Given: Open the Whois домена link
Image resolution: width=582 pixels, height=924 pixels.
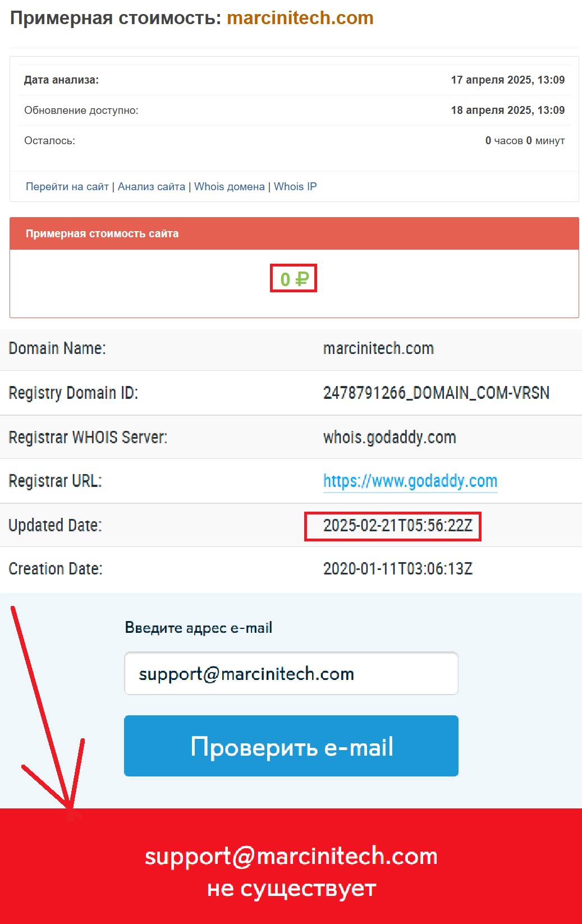Looking at the screenshot, I should 230,187.
